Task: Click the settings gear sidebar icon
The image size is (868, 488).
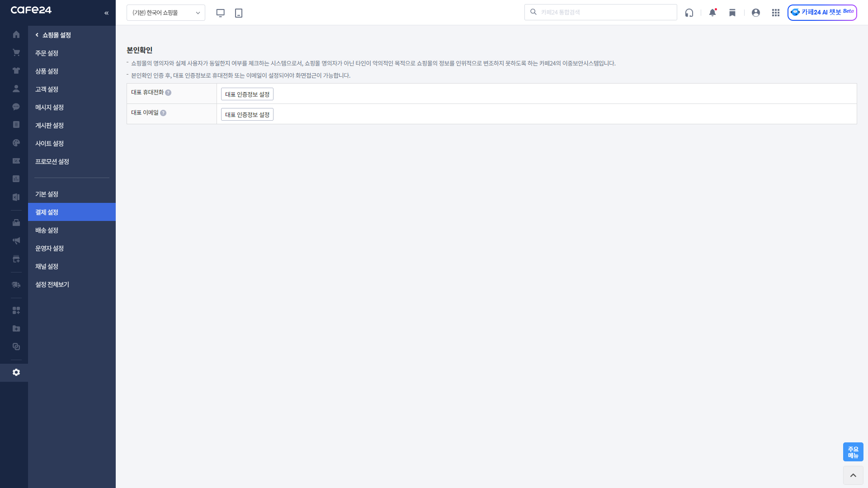Action: click(16, 372)
